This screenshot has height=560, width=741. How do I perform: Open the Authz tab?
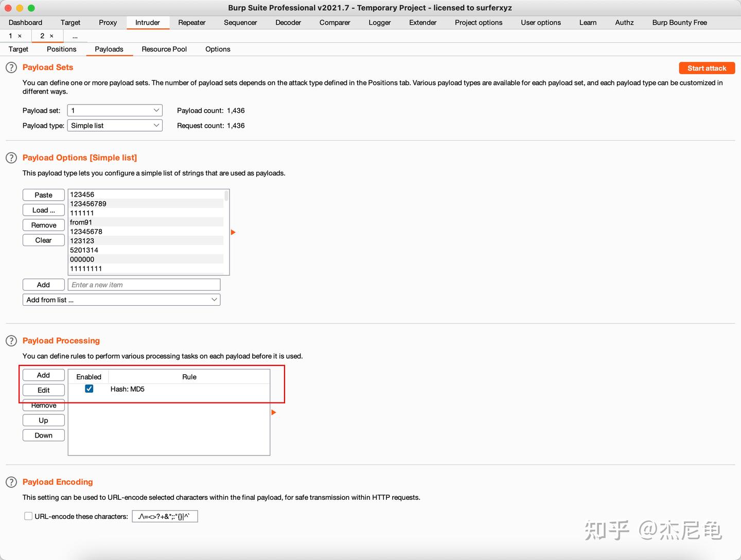pos(625,23)
